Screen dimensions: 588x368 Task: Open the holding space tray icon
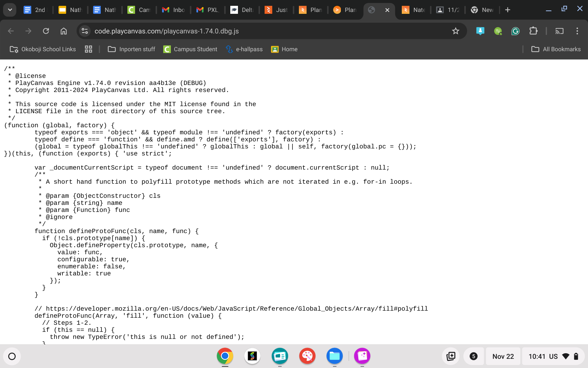[x=451, y=356]
